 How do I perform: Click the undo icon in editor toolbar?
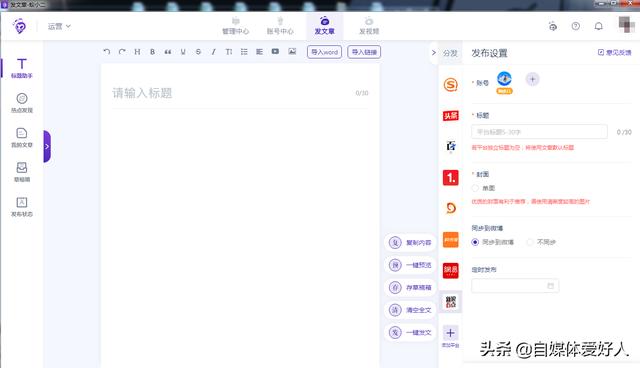click(x=107, y=52)
